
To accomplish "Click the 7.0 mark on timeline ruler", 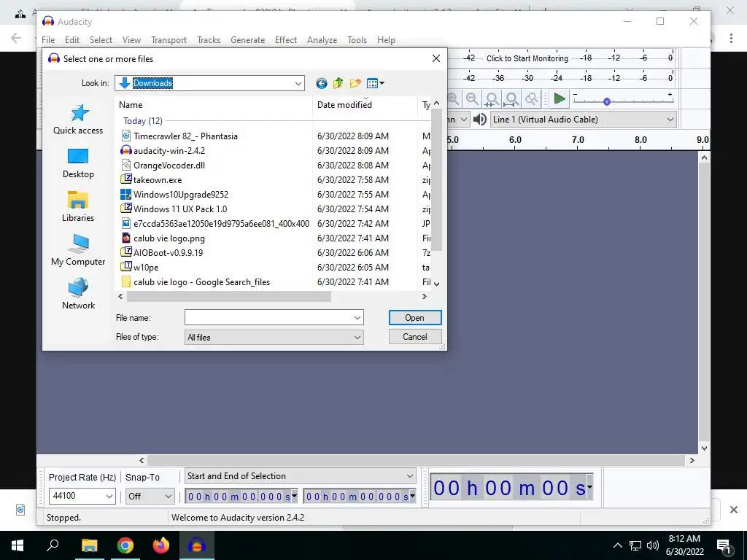I will coord(578,140).
